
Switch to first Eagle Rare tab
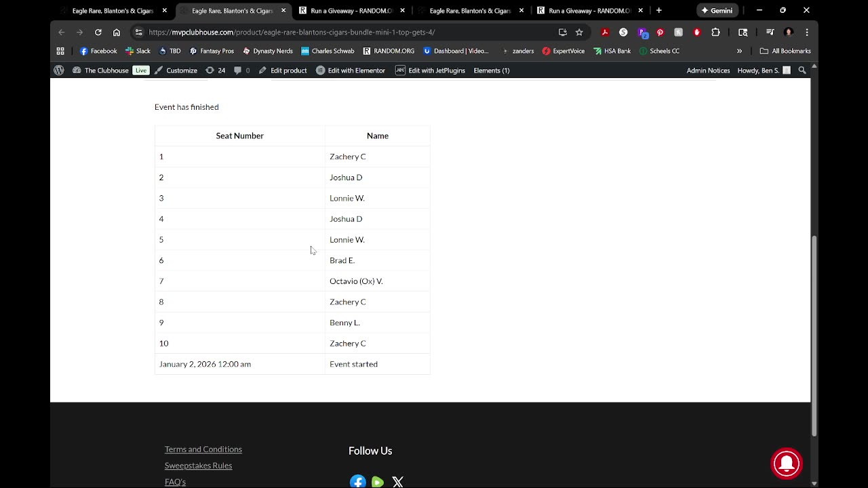[x=113, y=11]
